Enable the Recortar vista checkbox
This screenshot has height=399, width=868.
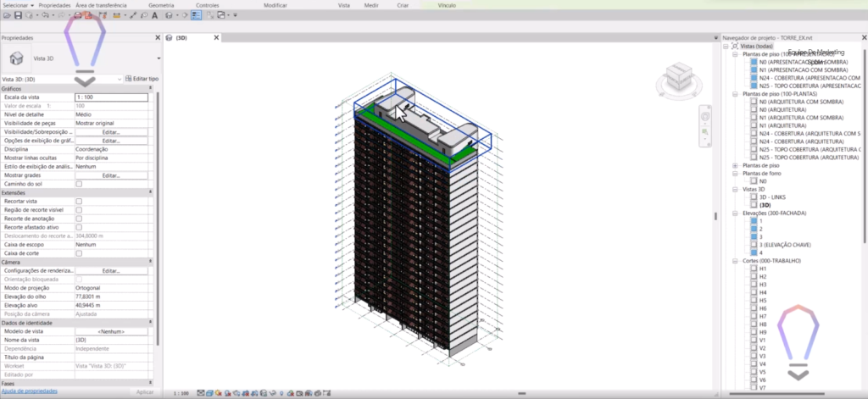(79, 202)
